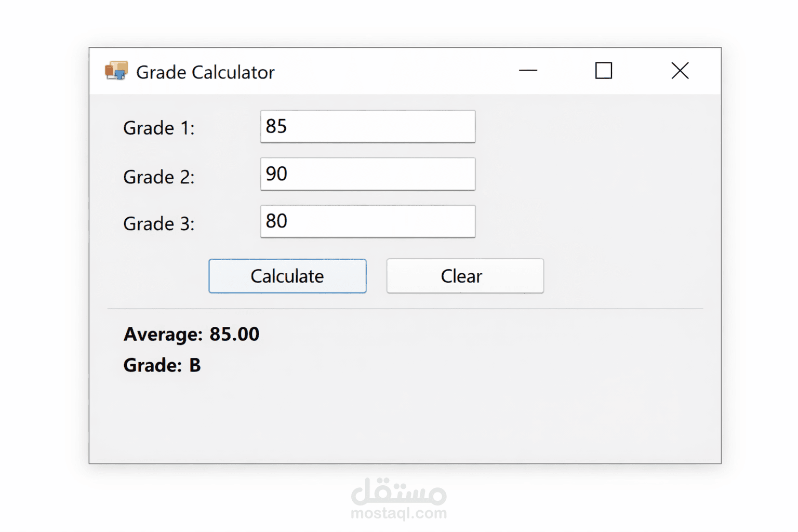Select the Grade 3 input field
The height and width of the screenshot is (532, 798).
(367, 221)
